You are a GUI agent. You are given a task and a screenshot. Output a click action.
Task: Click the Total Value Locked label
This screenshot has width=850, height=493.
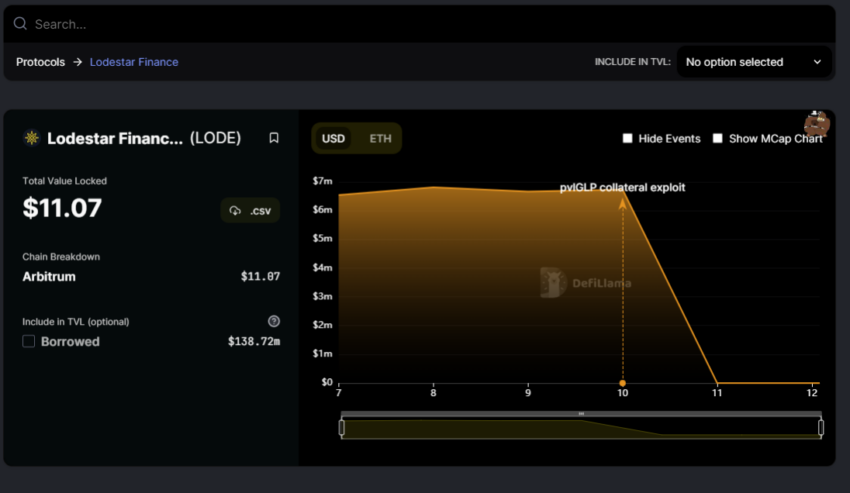[65, 181]
